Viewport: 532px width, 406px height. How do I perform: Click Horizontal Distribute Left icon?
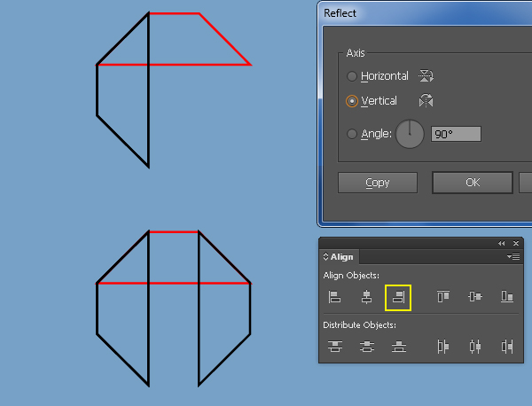click(x=443, y=347)
